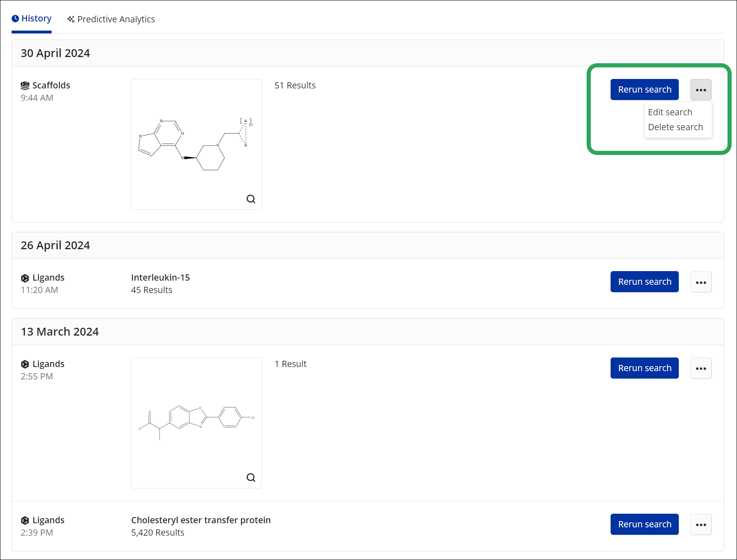Screen dimensions: 737x560
Task: Click the Predictive Analytics sparkle icon
Action: point(71,19)
